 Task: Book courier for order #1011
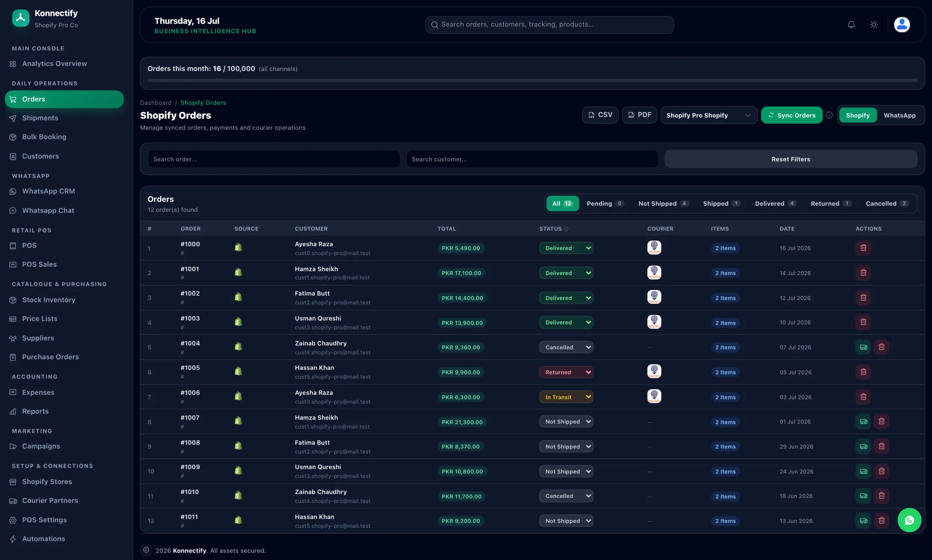coord(863,520)
